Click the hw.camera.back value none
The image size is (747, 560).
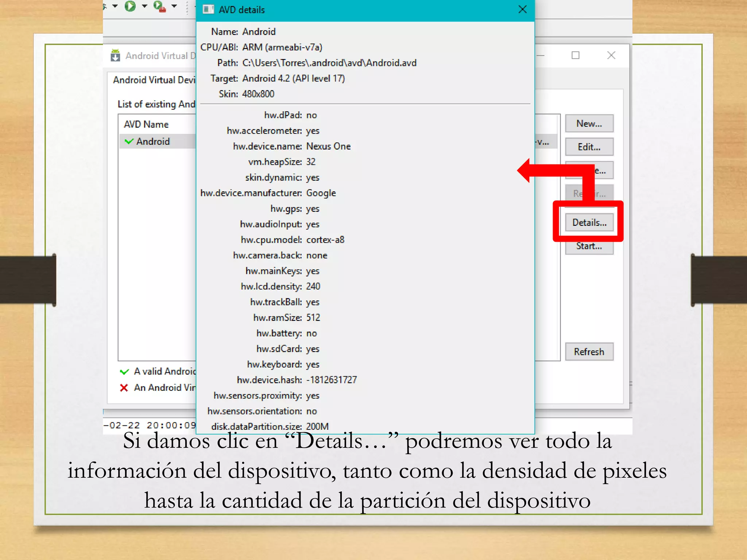tap(317, 256)
